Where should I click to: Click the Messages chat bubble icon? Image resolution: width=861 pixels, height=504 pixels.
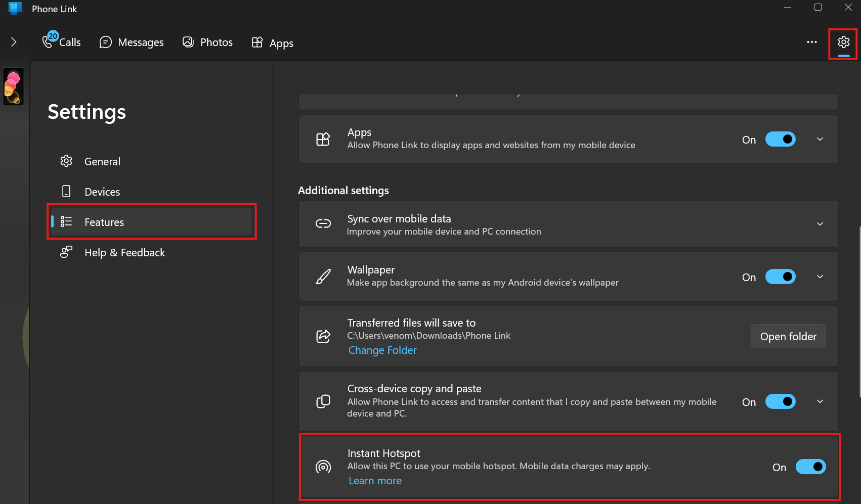(105, 42)
